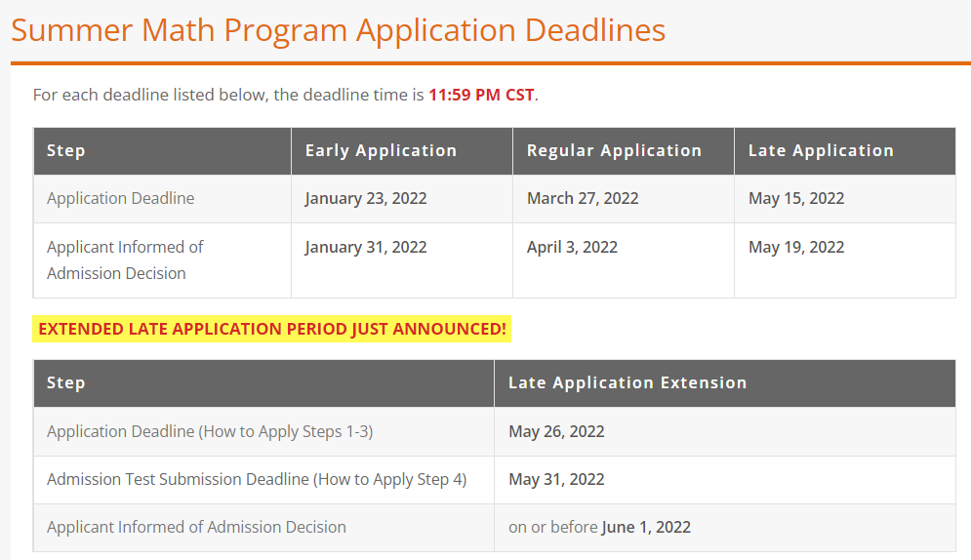Select the 11:59 PM CST deadline time text

(x=481, y=95)
